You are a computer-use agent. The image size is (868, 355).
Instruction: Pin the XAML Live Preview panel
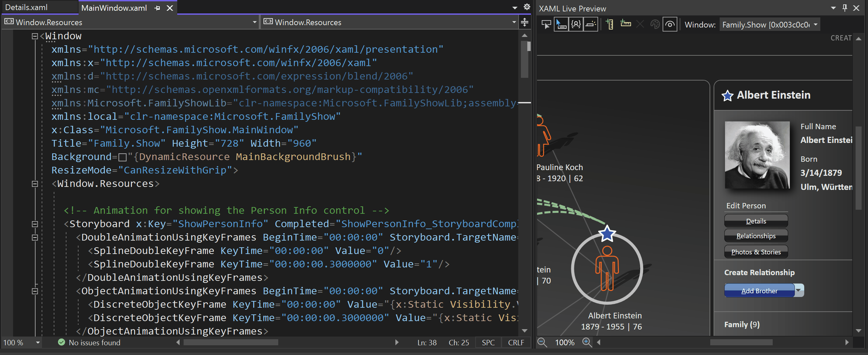click(845, 8)
